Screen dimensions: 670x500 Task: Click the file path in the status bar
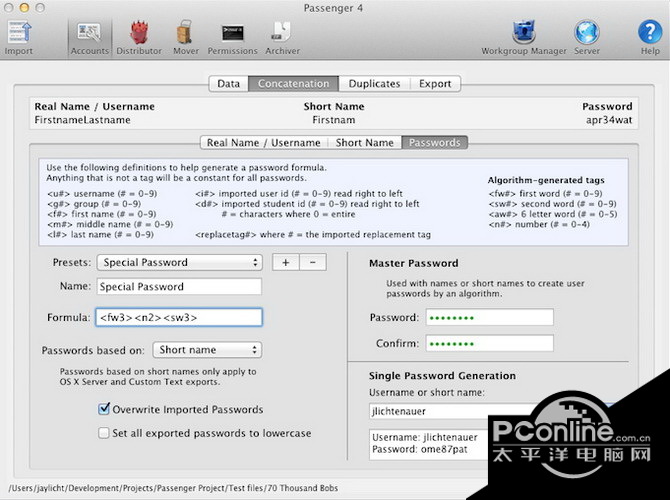pos(173,488)
